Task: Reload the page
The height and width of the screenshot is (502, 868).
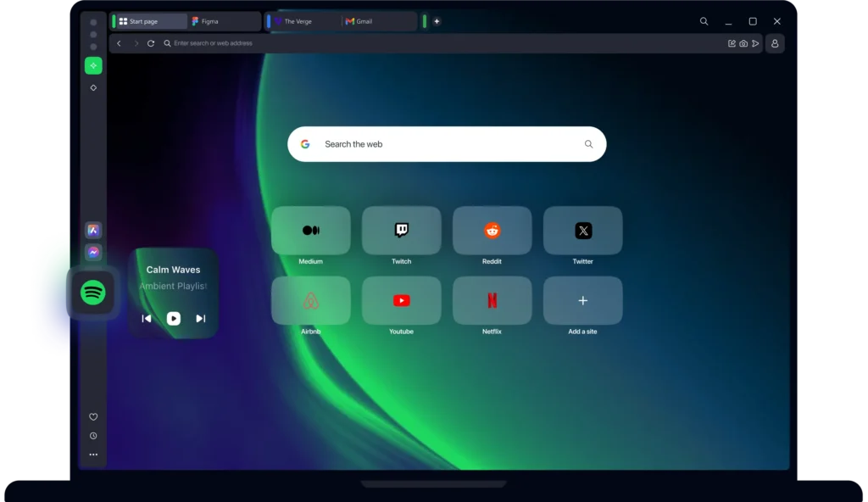Action: (151, 43)
